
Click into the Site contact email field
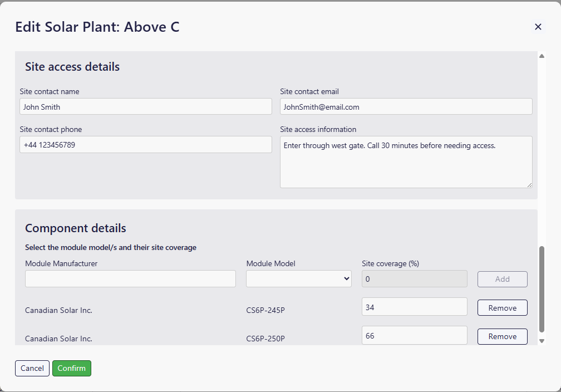click(406, 107)
